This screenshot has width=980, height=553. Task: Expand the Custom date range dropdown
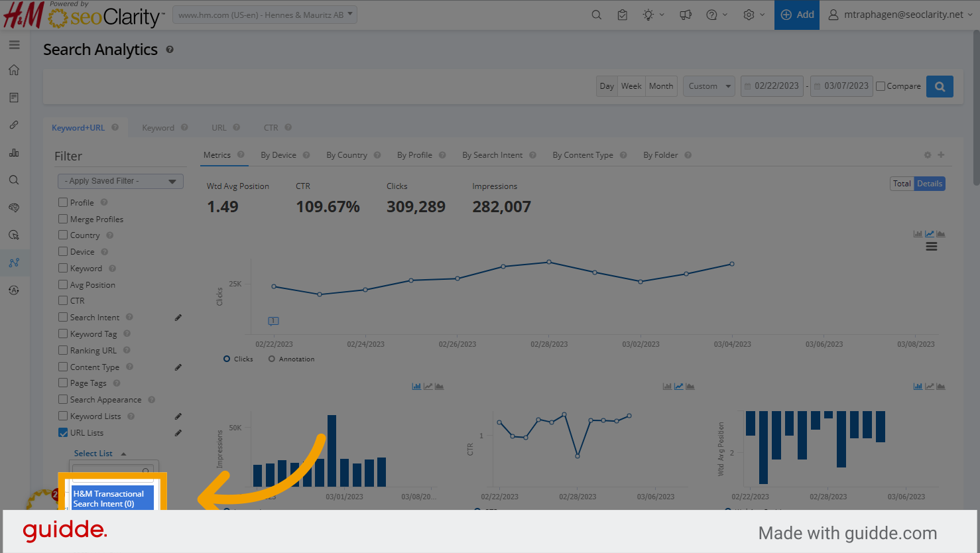point(709,86)
